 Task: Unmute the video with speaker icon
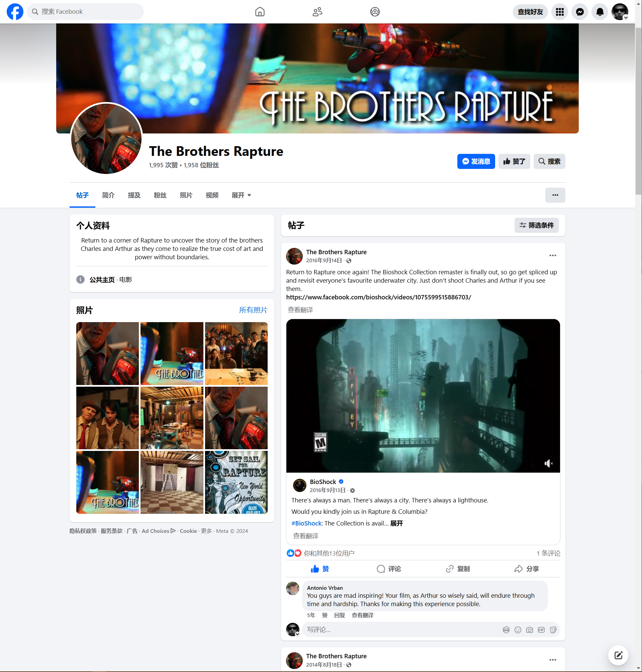[x=549, y=463]
